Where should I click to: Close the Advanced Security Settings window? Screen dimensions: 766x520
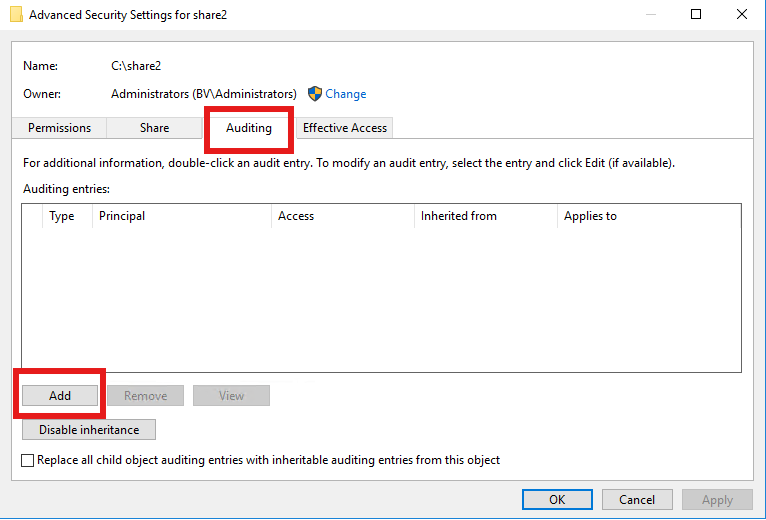pos(741,14)
